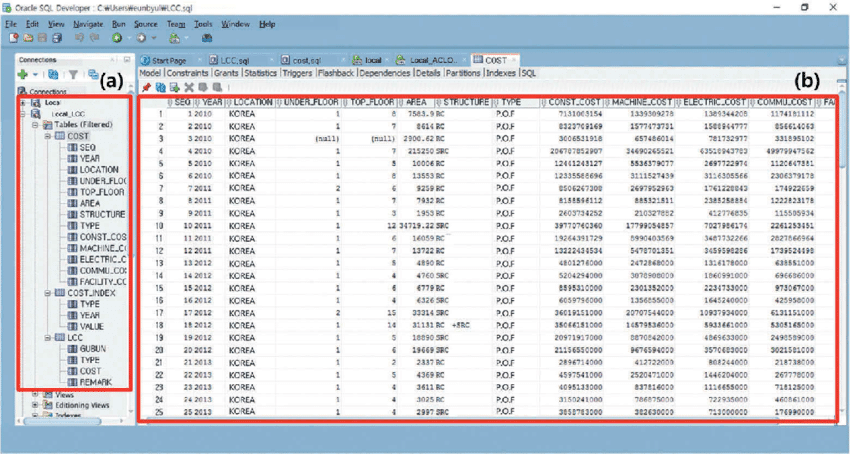This screenshot has height=454, width=850.
Task: Click the LOCATION column header
Action: (x=250, y=102)
